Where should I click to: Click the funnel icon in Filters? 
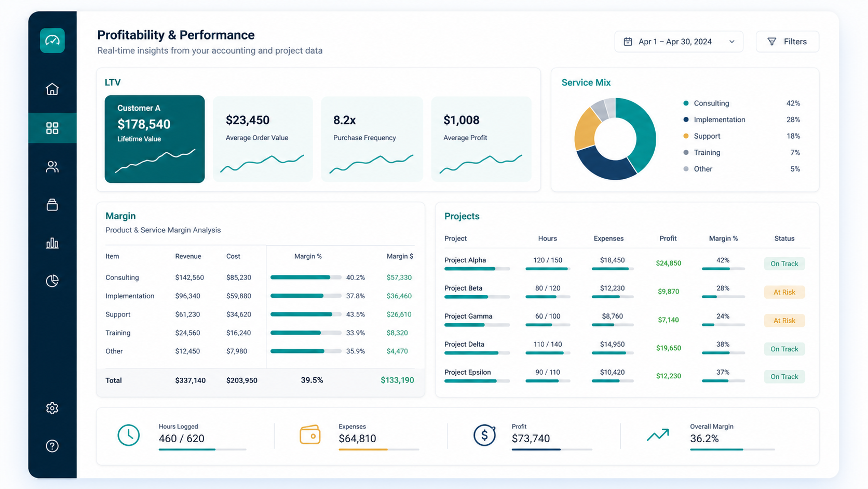[772, 42]
